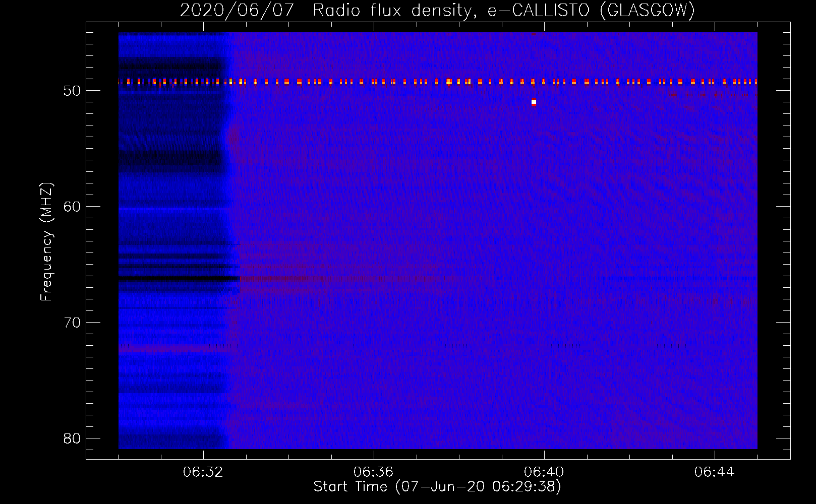Click the 06:40 time tick label
816x504 pixels.
click(x=544, y=472)
